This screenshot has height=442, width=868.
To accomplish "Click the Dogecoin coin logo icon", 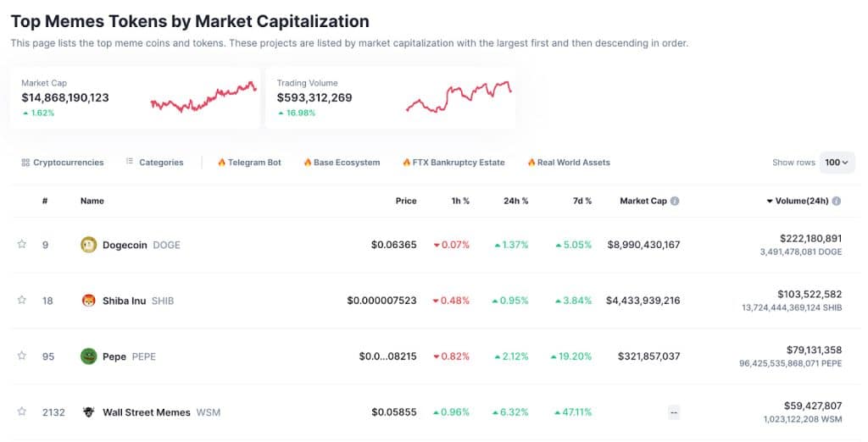I will tap(88, 245).
